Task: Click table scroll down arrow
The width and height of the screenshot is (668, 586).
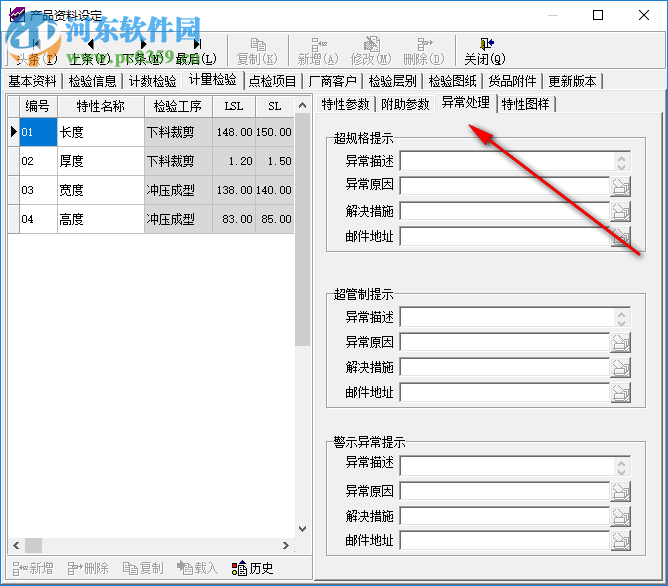Action: click(x=302, y=529)
